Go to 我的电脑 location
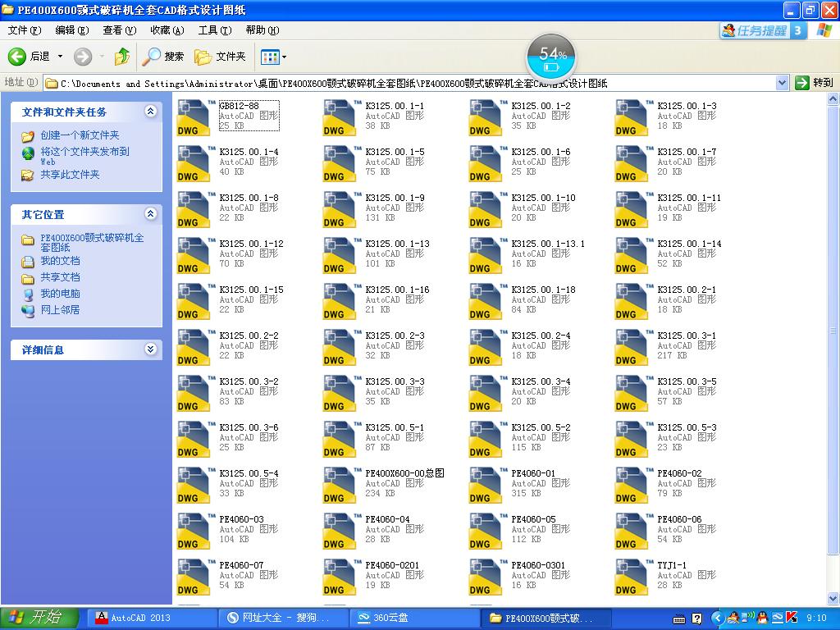 60,294
